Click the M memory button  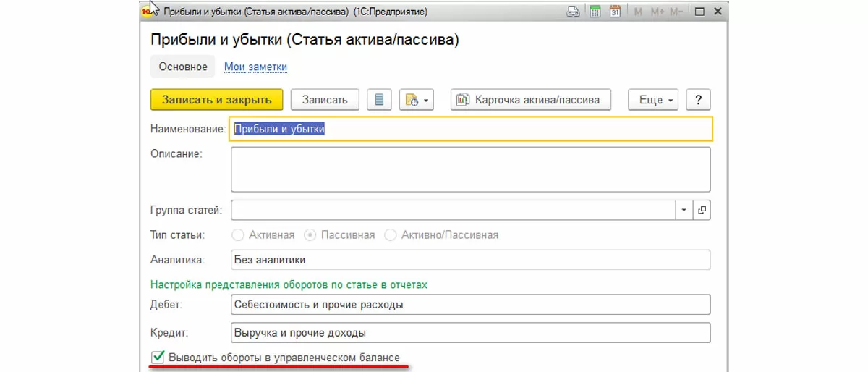click(x=639, y=12)
